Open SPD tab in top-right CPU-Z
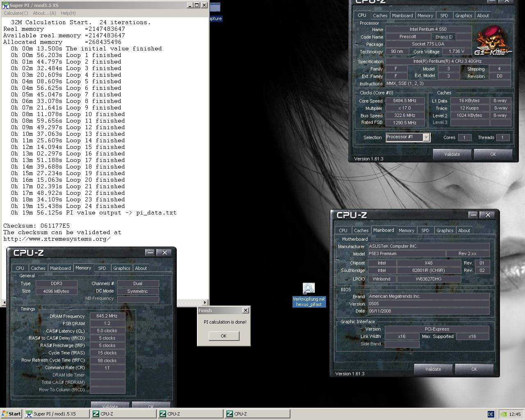This screenshot has width=525, height=420. pyautogui.click(x=444, y=16)
